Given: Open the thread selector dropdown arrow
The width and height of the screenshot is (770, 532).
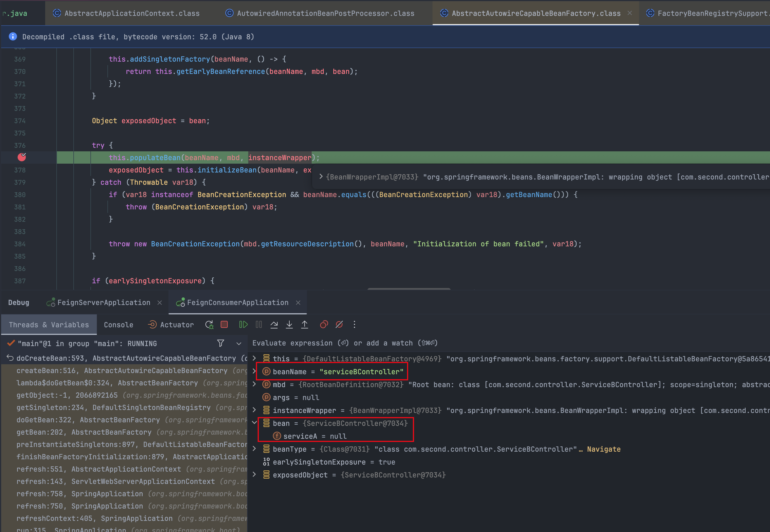Looking at the screenshot, I should [239, 344].
